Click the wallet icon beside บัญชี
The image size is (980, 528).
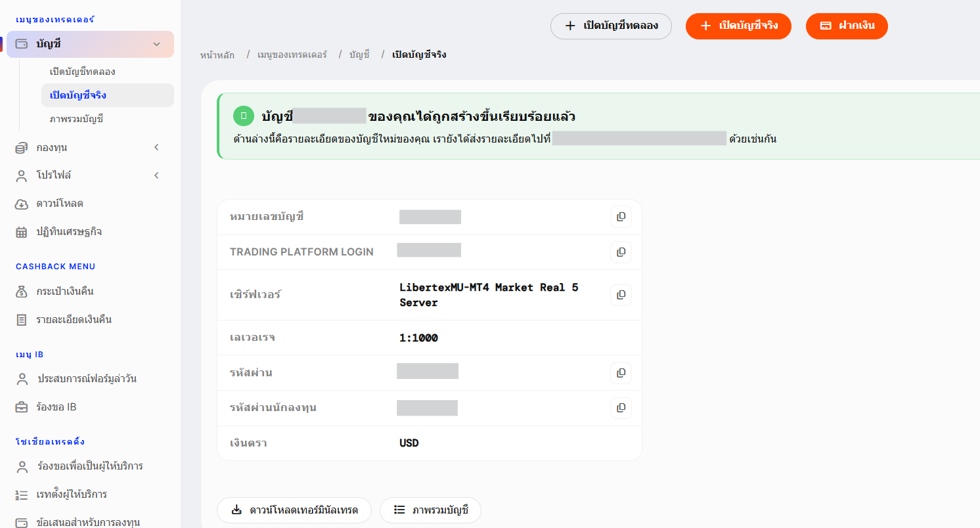pos(22,44)
